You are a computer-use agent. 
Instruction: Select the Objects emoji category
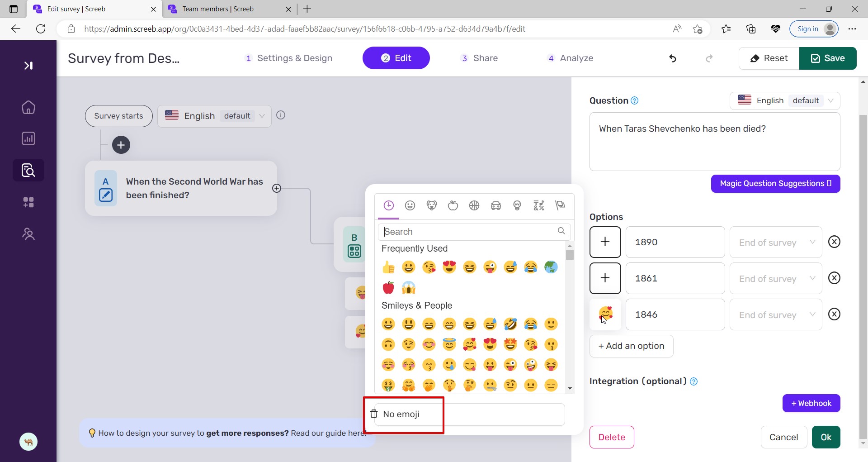(x=517, y=206)
